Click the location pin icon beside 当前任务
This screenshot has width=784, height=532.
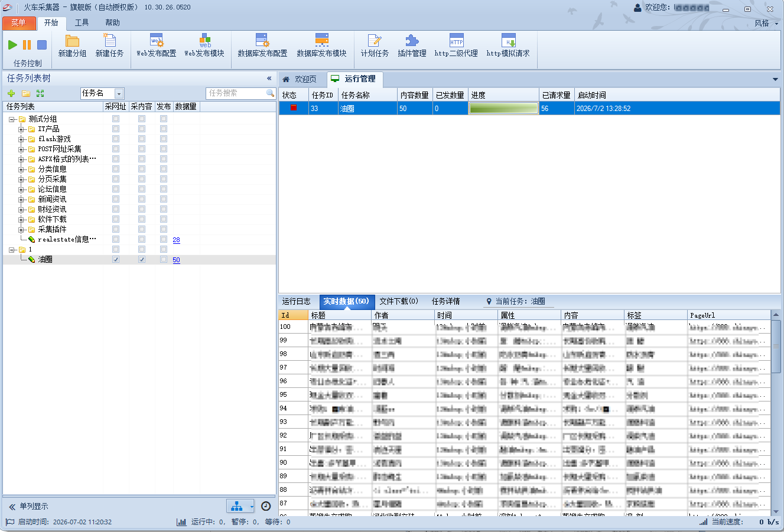pos(489,301)
